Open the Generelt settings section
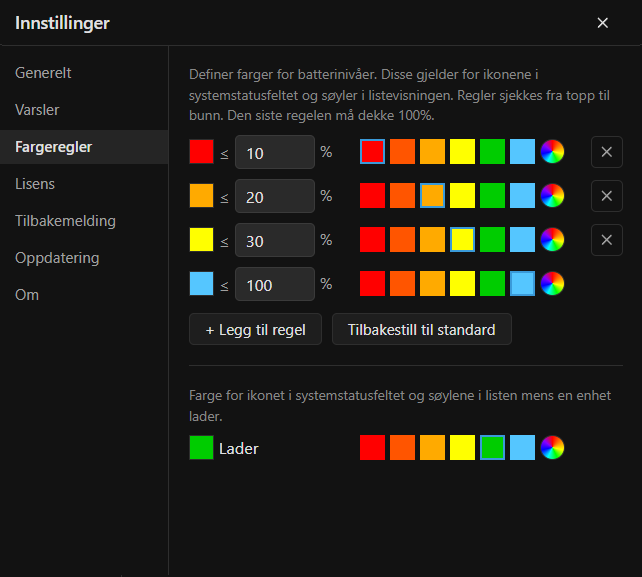The width and height of the screenshot is (642, 577). [x=84, y=73]
